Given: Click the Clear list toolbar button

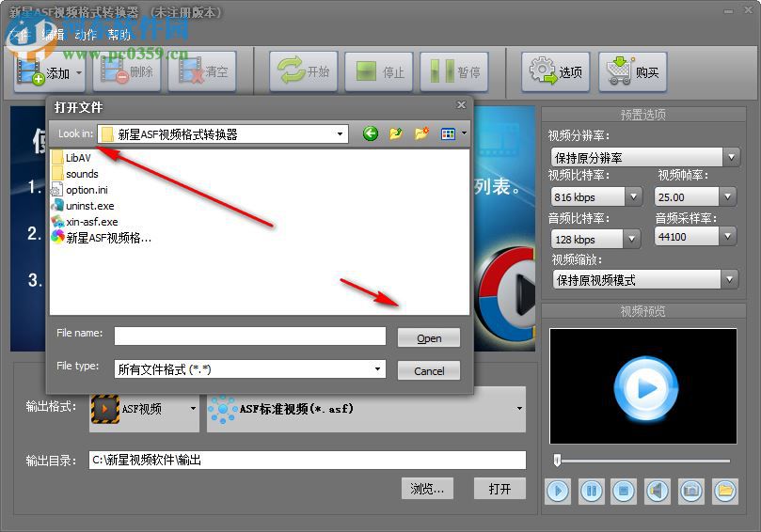Looking at the screenshot, I should point(202,71).
